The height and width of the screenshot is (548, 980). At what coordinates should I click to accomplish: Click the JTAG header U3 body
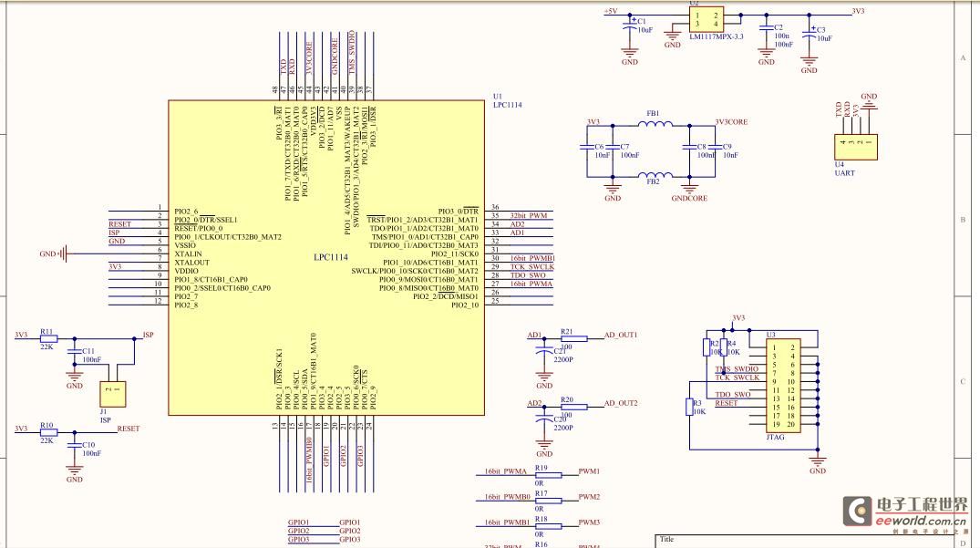point(784,386)
